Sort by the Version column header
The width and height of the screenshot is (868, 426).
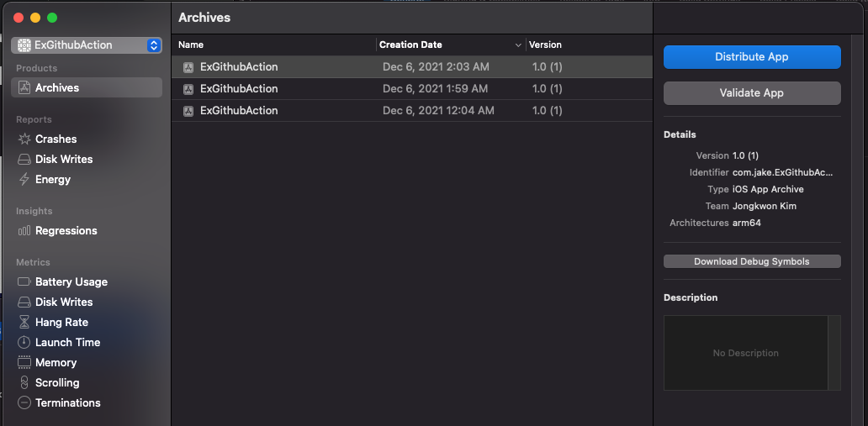pos(589,45)
